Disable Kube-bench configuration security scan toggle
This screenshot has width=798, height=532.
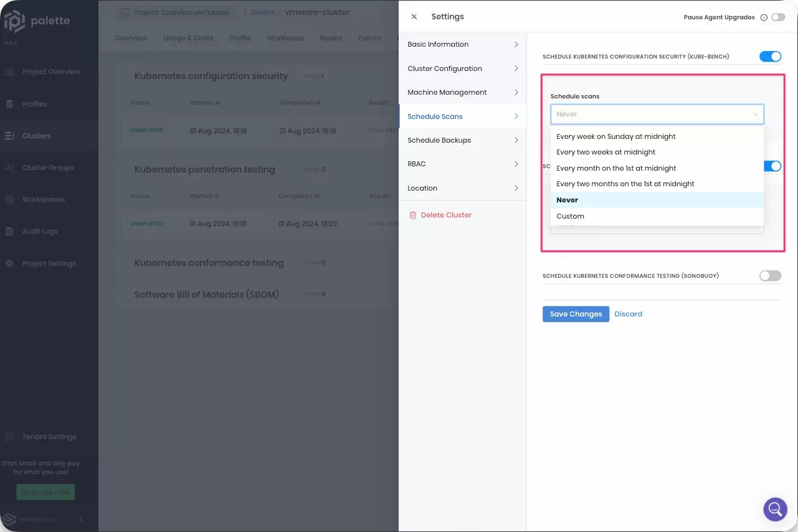[x=770, y=57]
